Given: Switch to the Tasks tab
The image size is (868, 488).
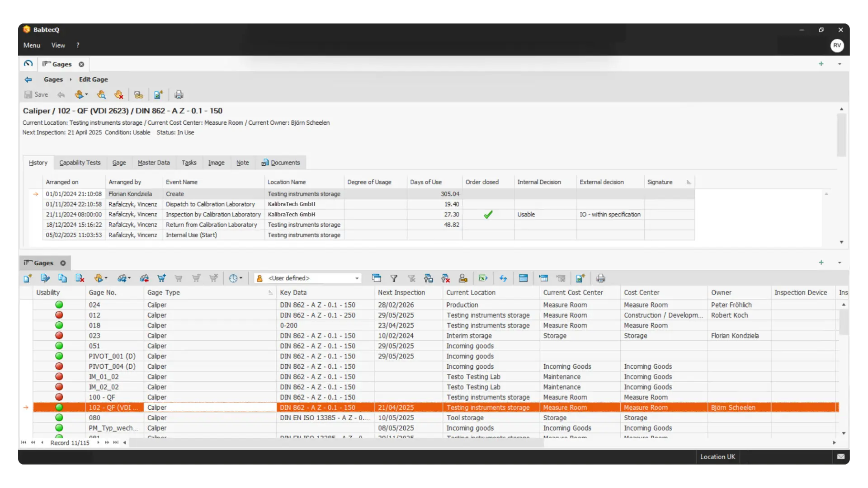Looking at the screenshot, I should pos(189,163).
